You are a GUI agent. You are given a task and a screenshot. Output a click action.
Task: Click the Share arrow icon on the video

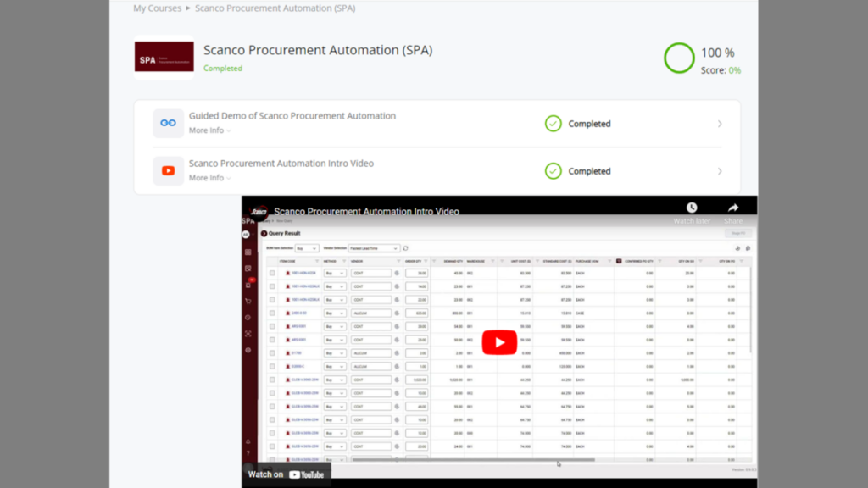click(x=732, y=207)
